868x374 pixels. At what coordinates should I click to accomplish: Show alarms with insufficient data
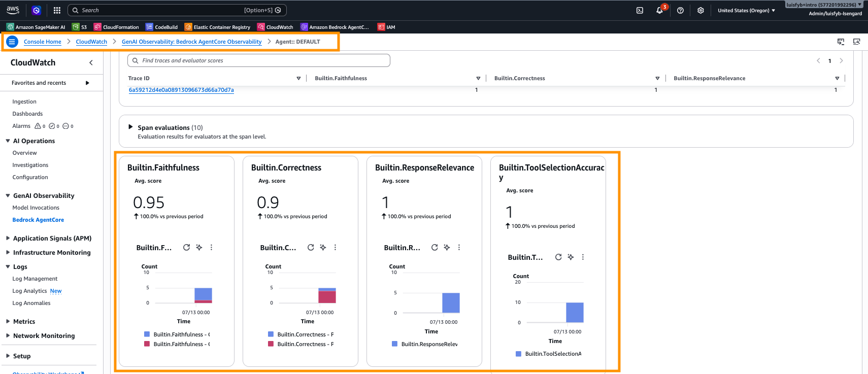[x=68, y=126]
